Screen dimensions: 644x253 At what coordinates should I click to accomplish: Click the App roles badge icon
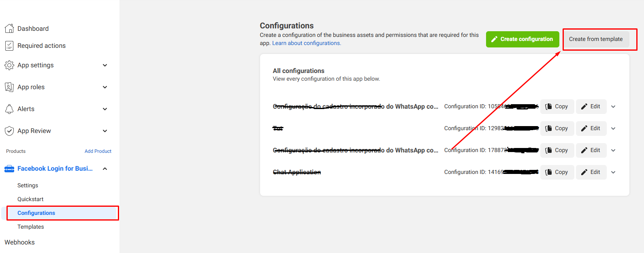[9, 87]
